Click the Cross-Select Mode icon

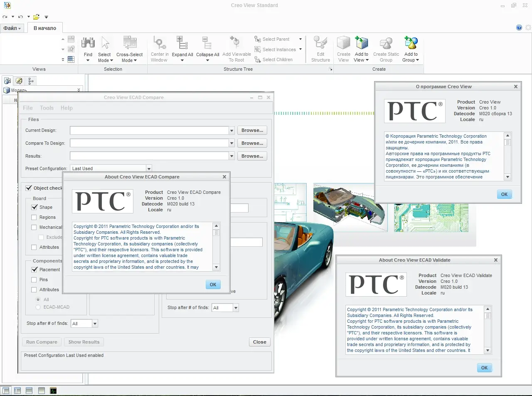(130, 43)
